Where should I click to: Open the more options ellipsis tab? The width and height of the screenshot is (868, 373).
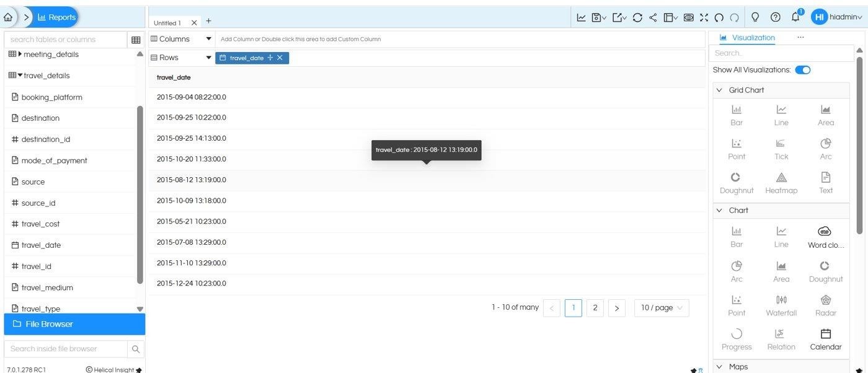800,37
